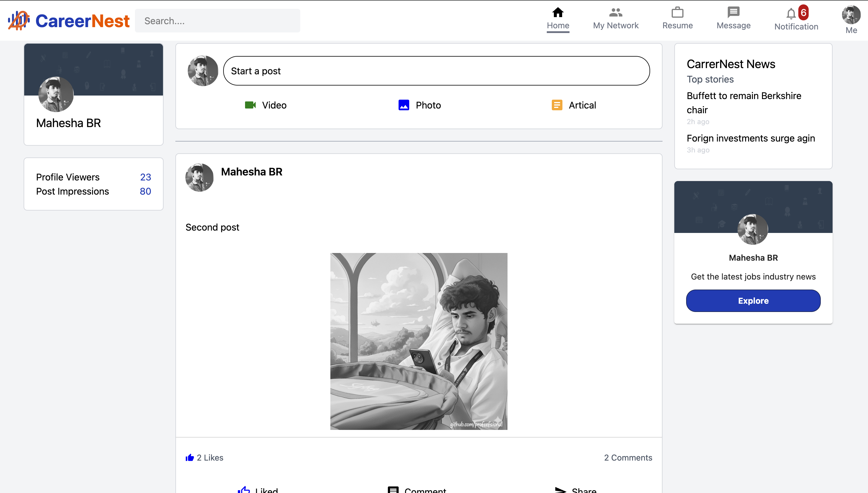Open the 2 Comments link
868x493 pixels.
click(x=628, y=457)
